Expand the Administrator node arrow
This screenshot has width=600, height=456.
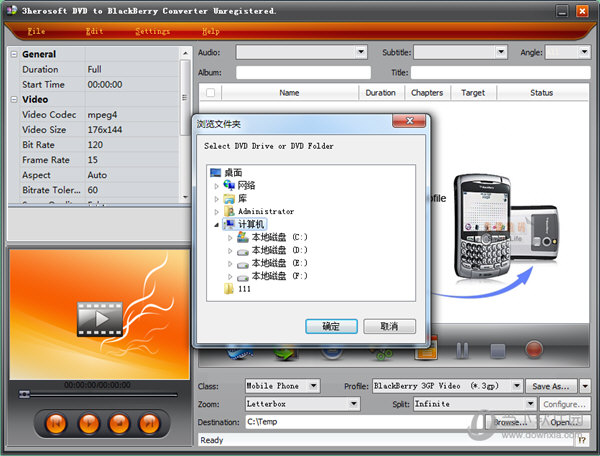[216, 212]
